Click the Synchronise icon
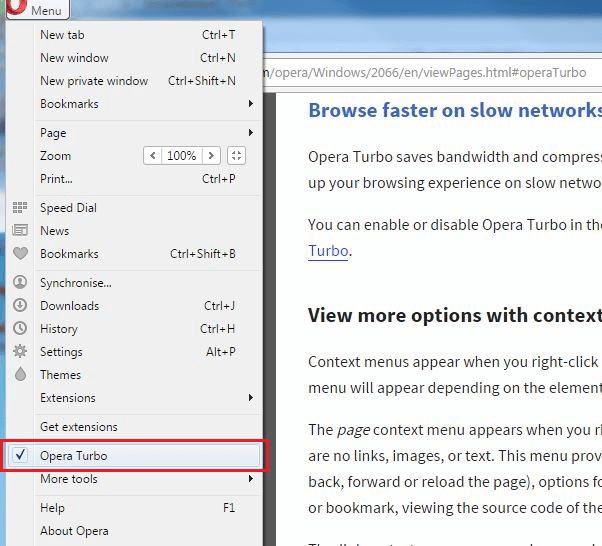 pyautogui.click(x=19, y=283)
